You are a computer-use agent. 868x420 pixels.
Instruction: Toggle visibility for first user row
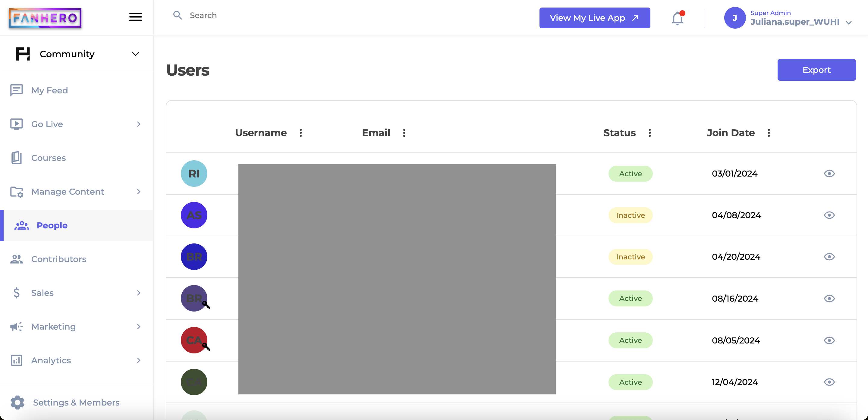[x=829, y=173]
